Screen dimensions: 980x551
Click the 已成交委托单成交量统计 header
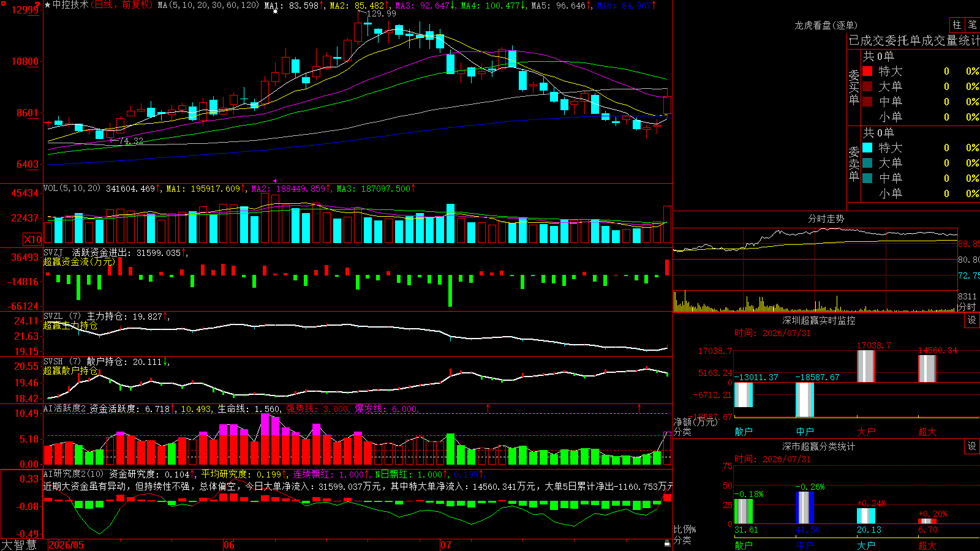[x=914, y=40]
